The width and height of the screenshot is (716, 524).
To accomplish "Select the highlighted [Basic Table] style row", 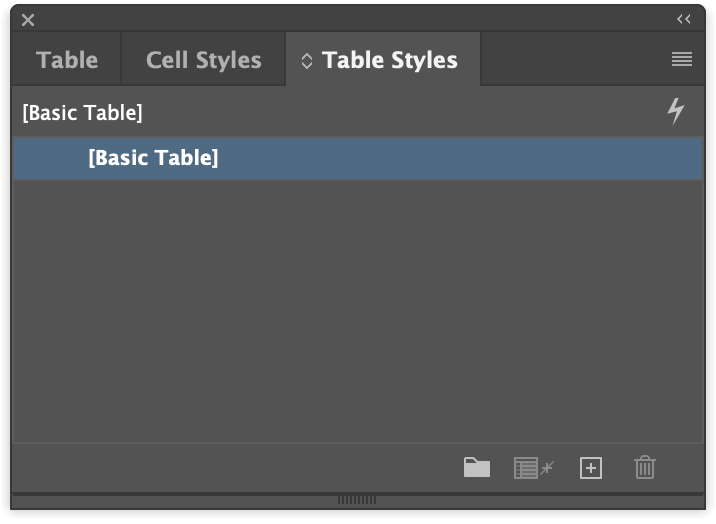I will (358, 158).
